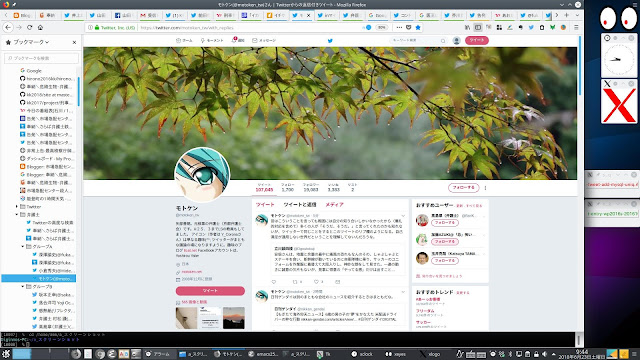This screenshot has width=640, height=360.
Task: Click the Twitter keyword search box
Action: (418, 40)
